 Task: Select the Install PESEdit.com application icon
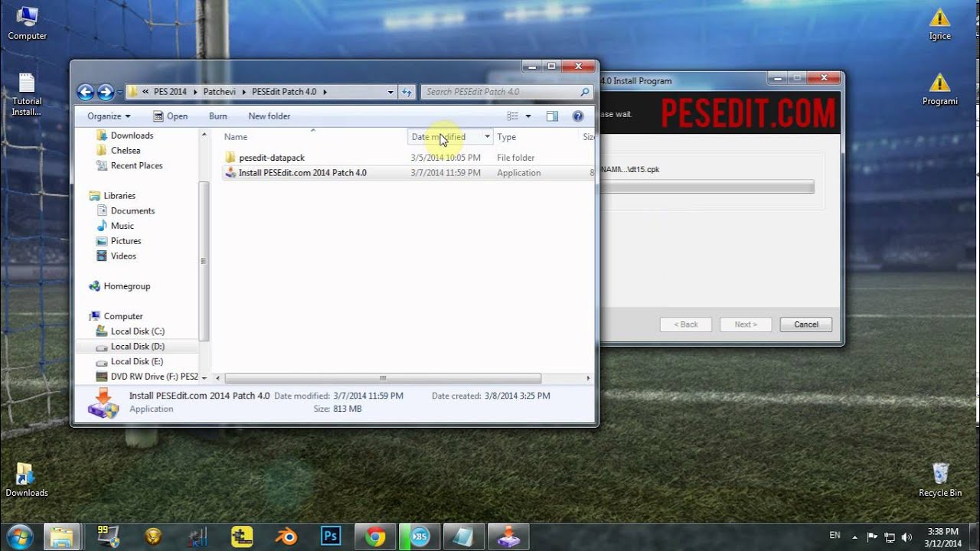click(x=230, y=173)
